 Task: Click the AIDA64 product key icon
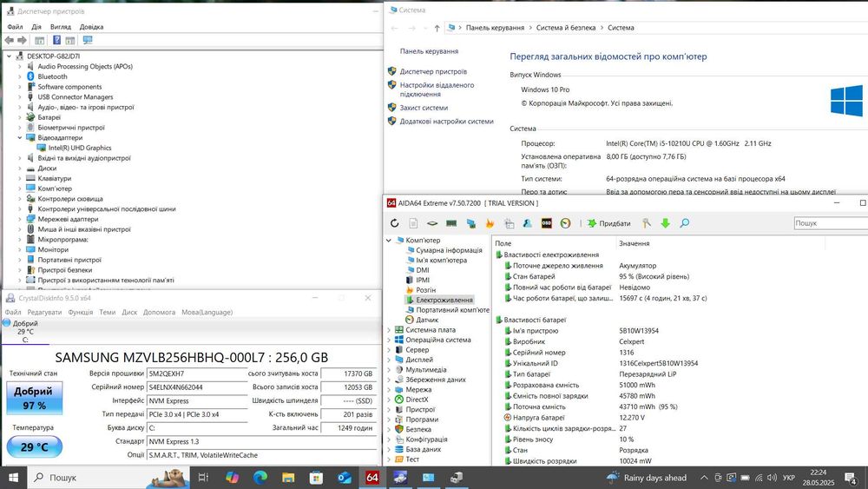646,223
